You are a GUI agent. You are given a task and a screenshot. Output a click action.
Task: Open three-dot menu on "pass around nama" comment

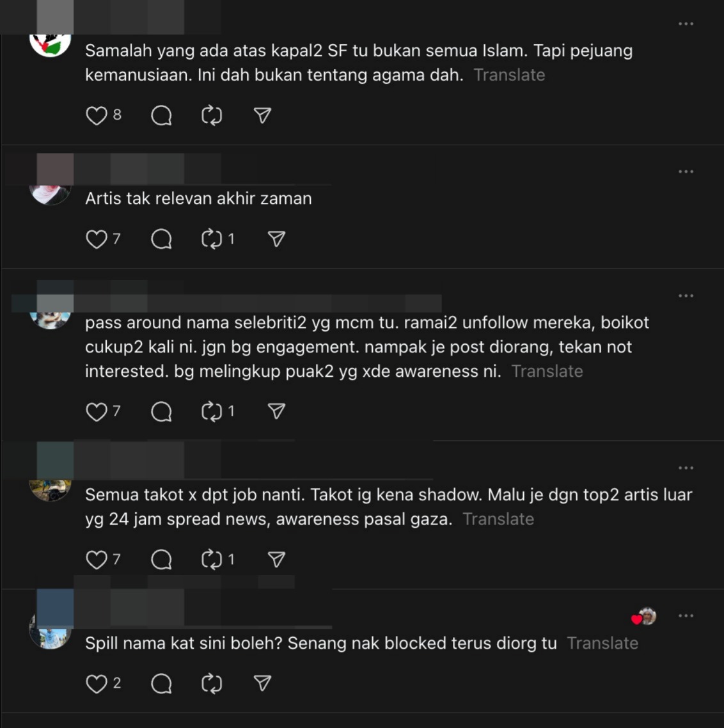point(686,296)
